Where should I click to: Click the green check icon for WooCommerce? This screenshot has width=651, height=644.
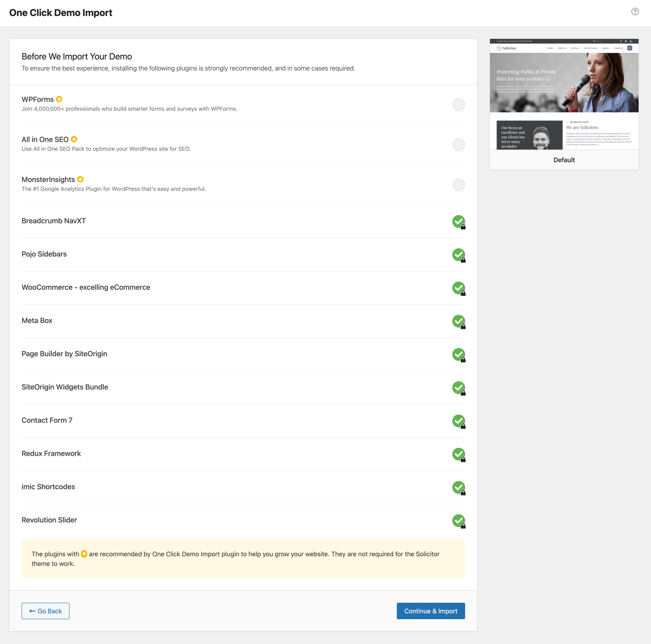pos(459,288)
